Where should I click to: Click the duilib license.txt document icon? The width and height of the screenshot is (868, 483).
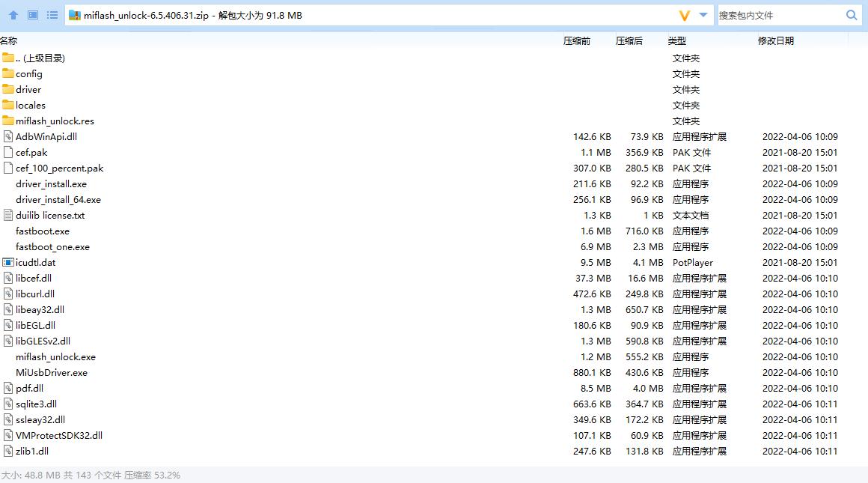point(7,215)
